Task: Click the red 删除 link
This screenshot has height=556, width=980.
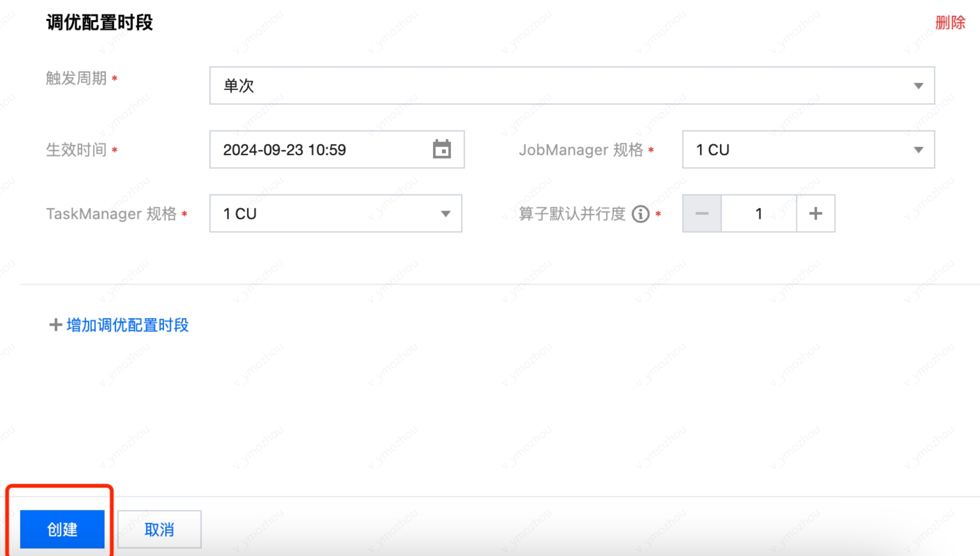Action: (950, 22)
